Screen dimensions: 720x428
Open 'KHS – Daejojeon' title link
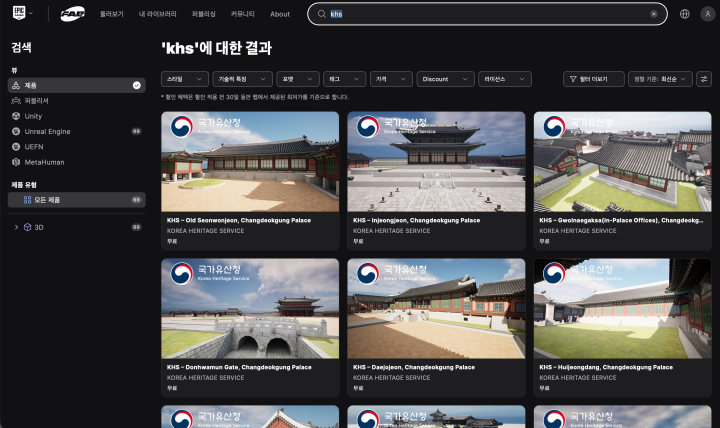tap(414, 367)
